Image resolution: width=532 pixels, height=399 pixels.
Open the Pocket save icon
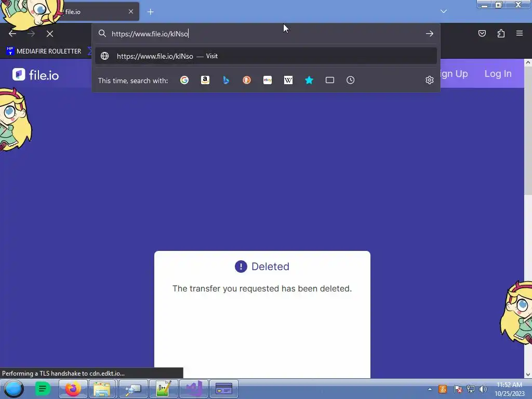(482, 33)
